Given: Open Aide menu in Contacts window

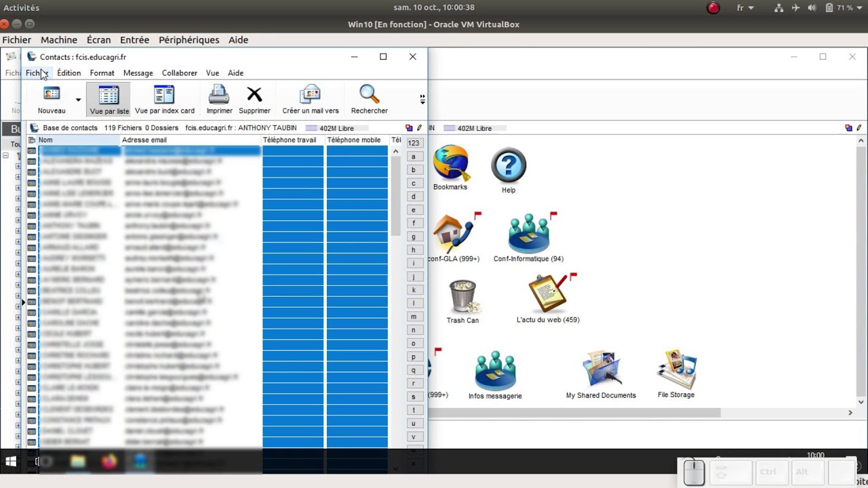Looking at the screenshot, I should [235, 73].
